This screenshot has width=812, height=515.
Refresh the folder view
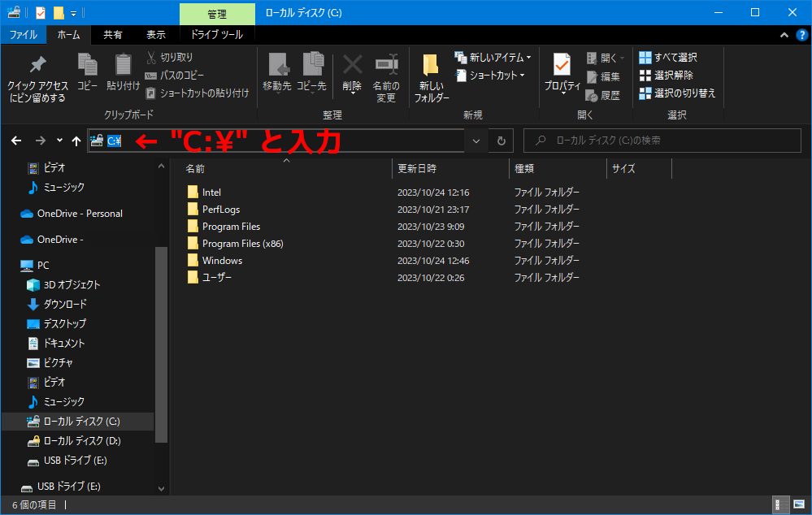click(502, 141)
